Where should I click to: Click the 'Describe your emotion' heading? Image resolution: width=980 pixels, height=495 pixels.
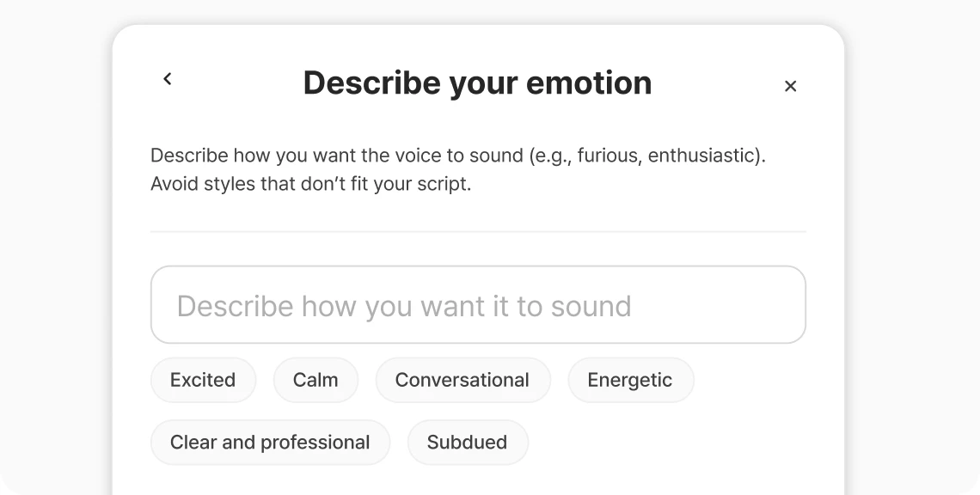click(477, 82)
